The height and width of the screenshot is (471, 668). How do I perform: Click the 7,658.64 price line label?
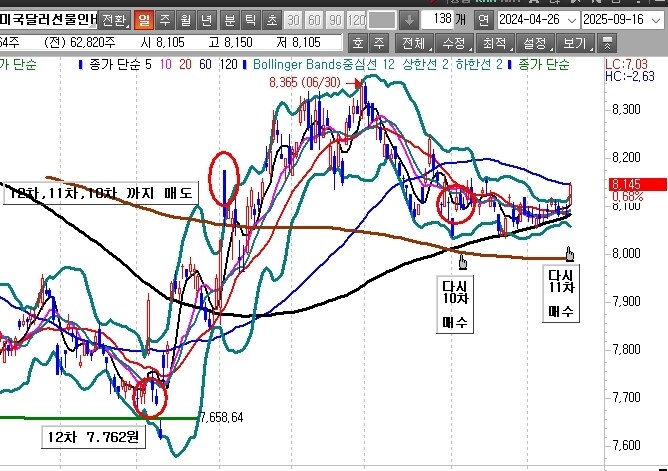(x=221, y=417)
